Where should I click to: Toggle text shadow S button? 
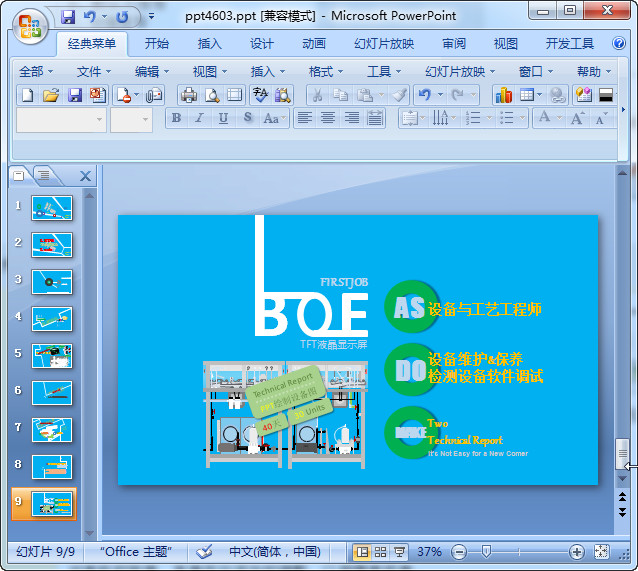[247, 118]
